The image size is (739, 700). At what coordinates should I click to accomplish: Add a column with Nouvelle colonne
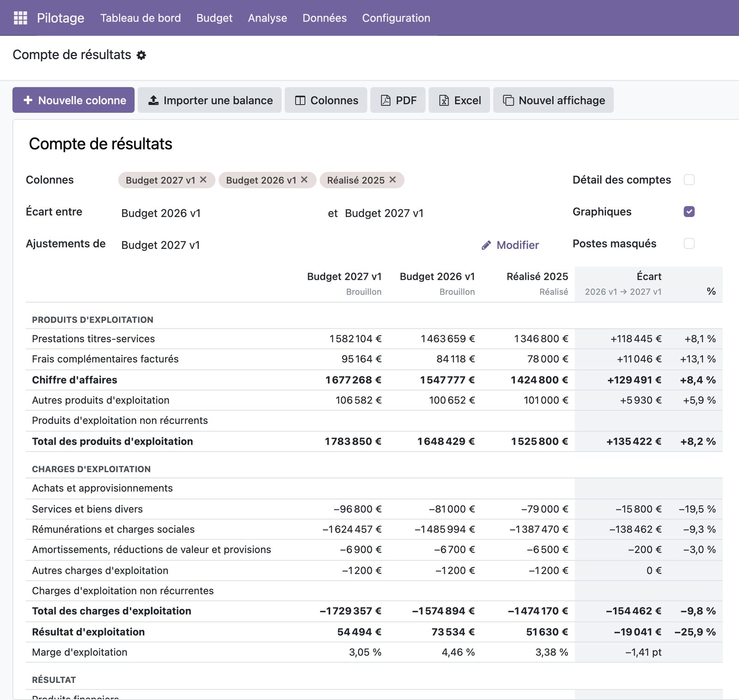pyautogui.click(x=73, y=100)
